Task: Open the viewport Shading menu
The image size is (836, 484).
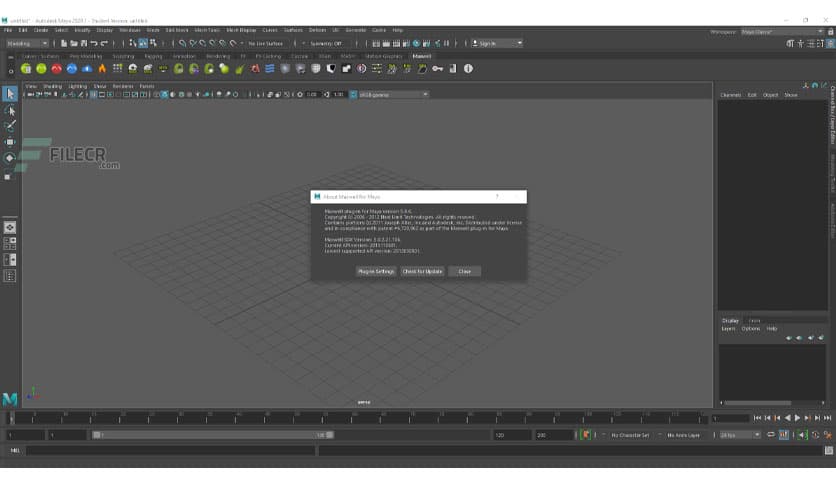Action: (52, 86)
